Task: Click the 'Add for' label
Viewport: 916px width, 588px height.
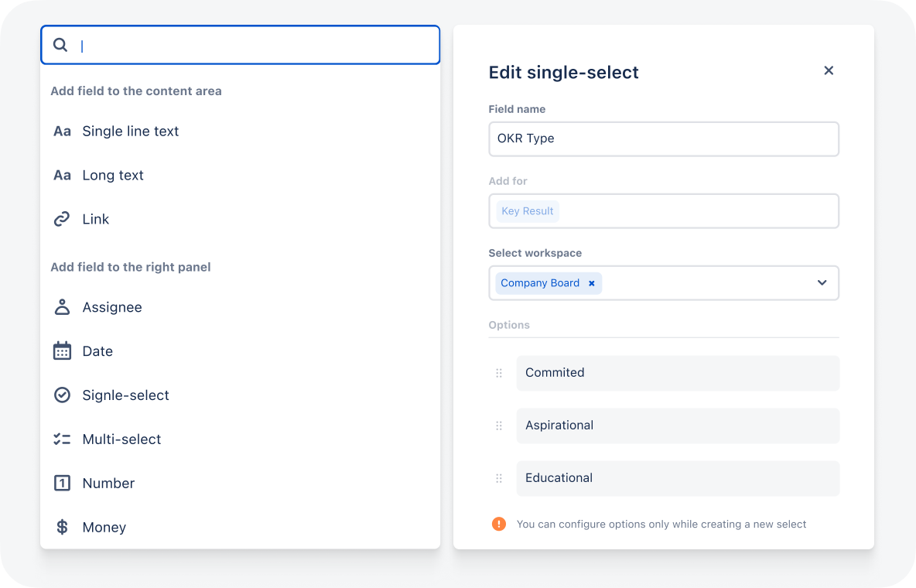Action: click(x=508, y=181)
